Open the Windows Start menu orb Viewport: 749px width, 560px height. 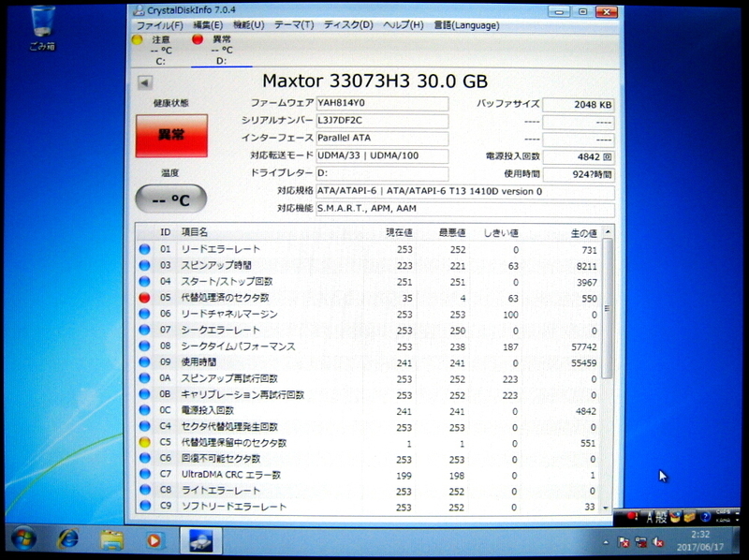coord(22,540)
